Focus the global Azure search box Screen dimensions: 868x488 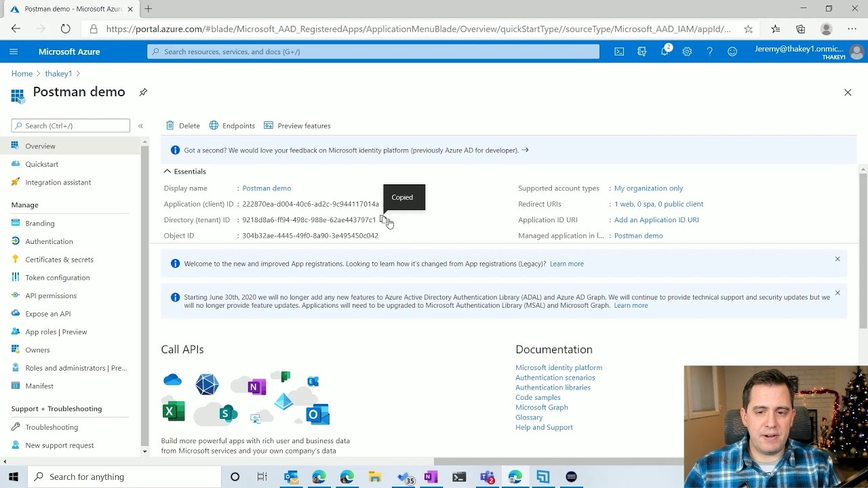pos(373,52)
